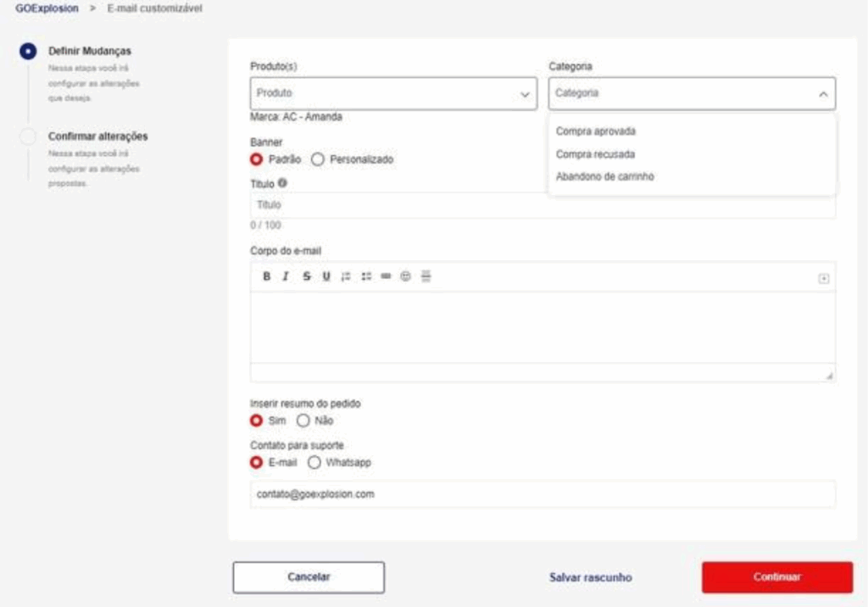Toggle bold formatting in email body
Screen dimensions: 868x607
[266, 276]
